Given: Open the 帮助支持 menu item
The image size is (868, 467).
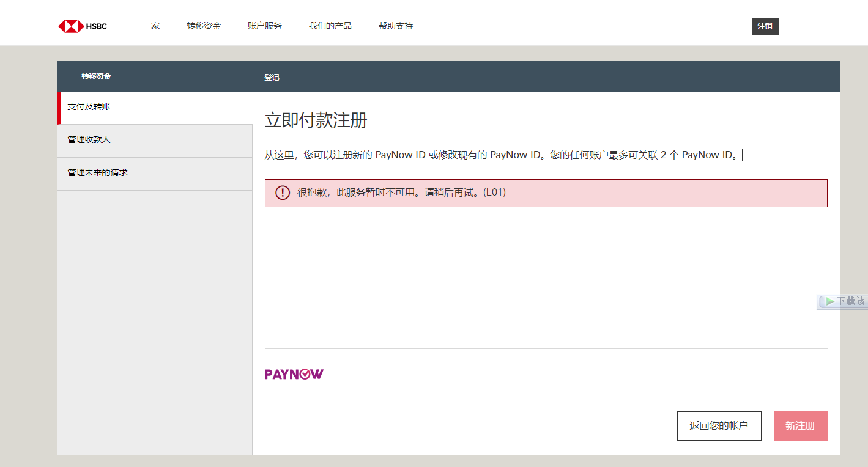Looking at the screenshot, I should click(395, 26).
